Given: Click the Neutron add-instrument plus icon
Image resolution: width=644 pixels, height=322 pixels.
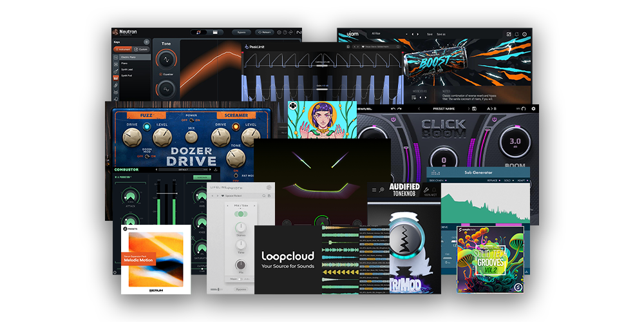Looking at the screenshot, I should 147,42.
